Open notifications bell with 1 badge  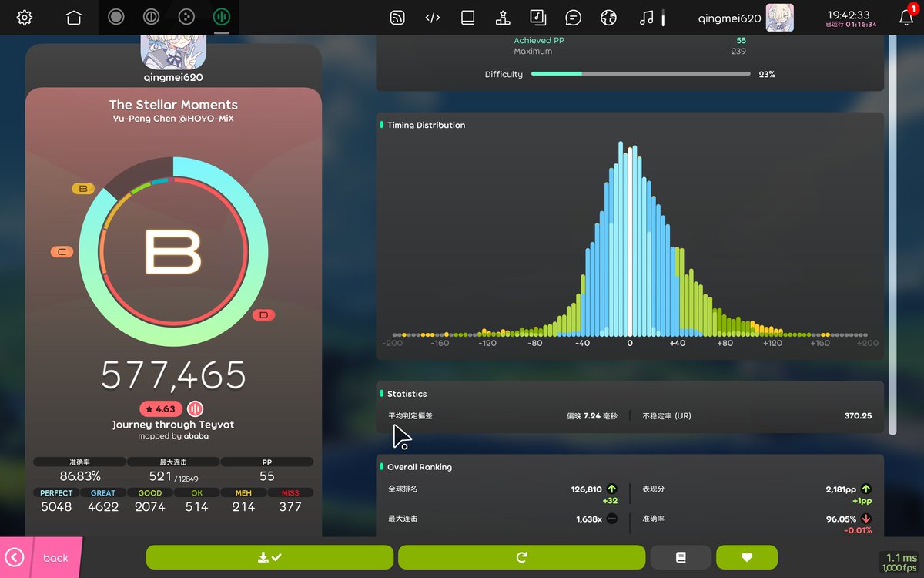(906, 17)
